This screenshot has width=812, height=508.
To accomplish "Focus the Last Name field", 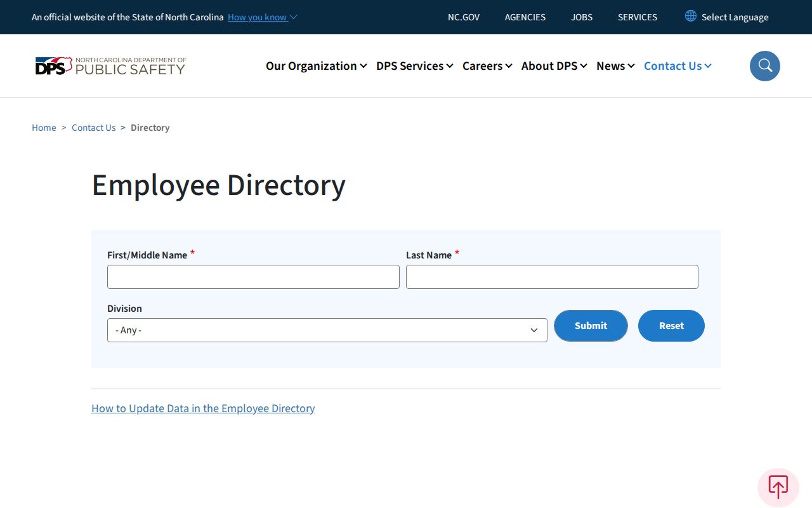I will click(x=552, y=277).
